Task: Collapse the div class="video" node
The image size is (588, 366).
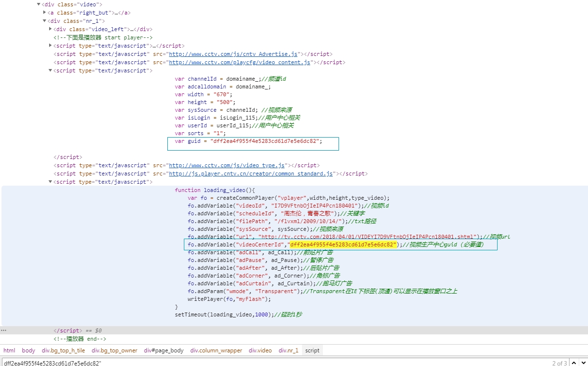Action: click(39, 4)
